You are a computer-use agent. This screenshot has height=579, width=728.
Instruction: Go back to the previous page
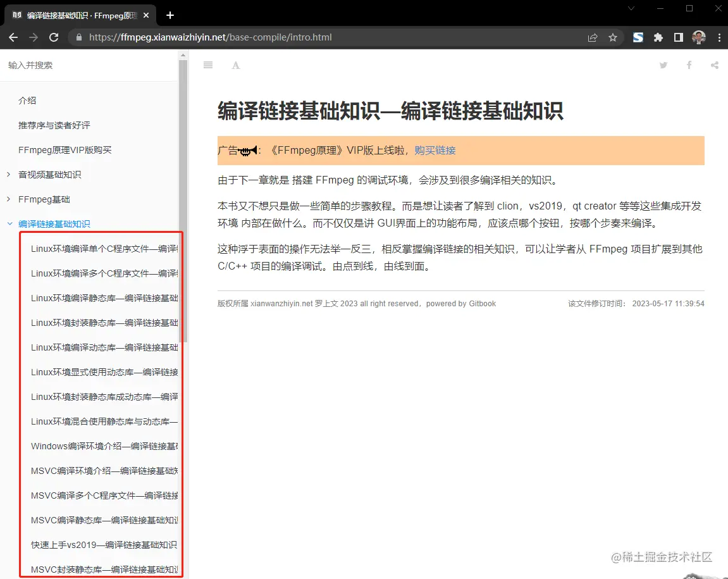(x=13, y=37)
